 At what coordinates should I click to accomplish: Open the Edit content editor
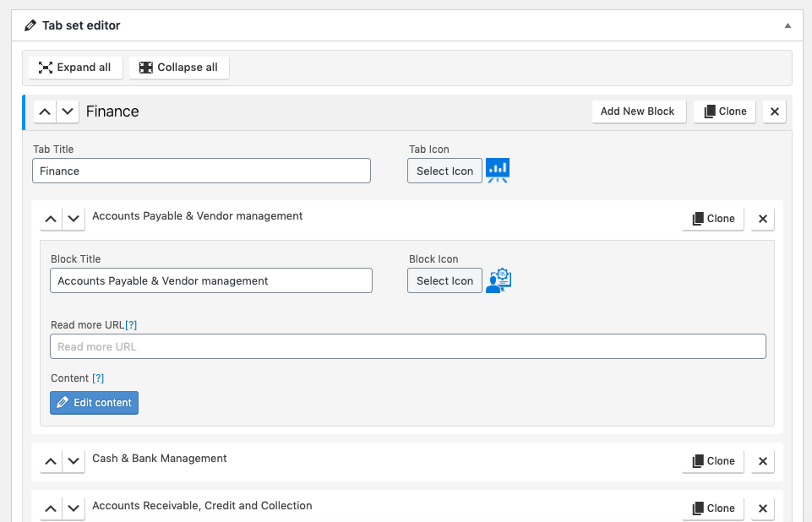[x=95, y=403]
